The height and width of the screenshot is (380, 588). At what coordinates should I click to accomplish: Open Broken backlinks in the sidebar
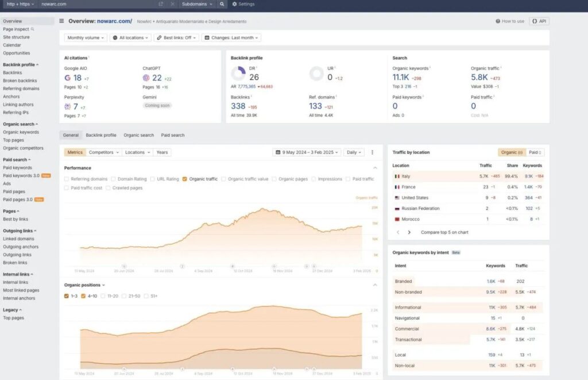(x=20, y=80)
